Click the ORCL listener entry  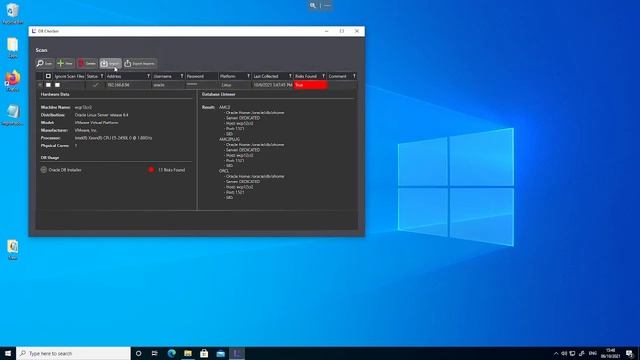[x=224, y=171]
